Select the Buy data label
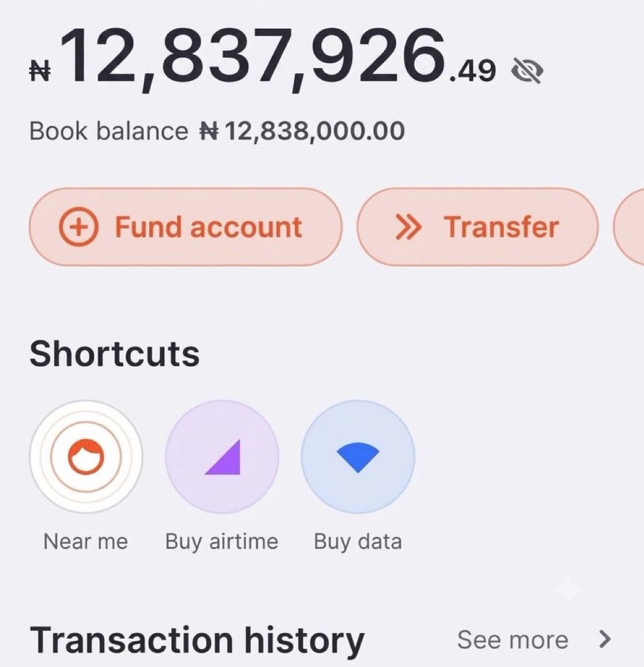644x667 pixels. (358, 542)
